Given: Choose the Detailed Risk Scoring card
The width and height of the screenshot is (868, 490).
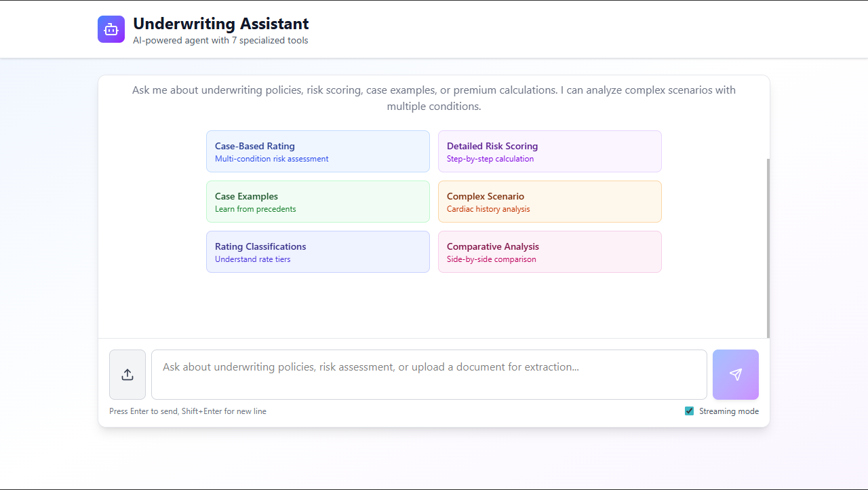Looking at the screenshot, I should [549, 151].
